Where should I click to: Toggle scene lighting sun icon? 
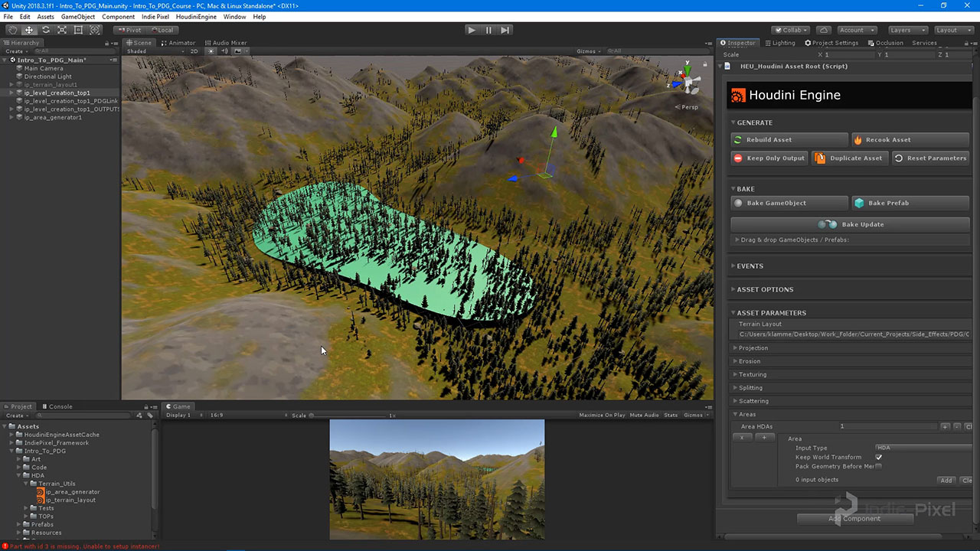point(212,51)
